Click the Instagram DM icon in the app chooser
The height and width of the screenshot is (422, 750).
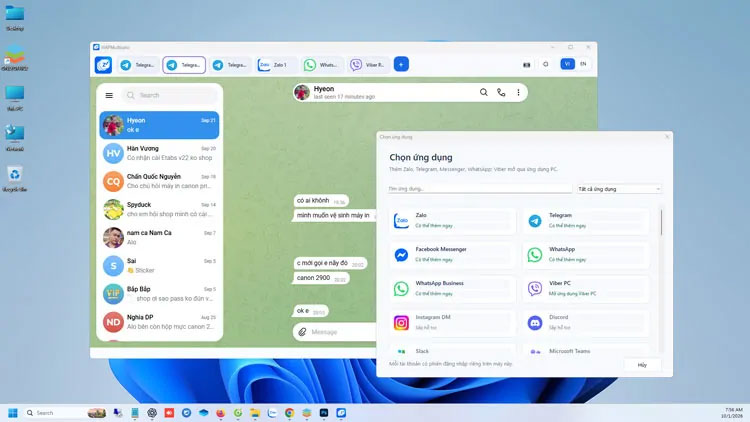coord(401,322)
